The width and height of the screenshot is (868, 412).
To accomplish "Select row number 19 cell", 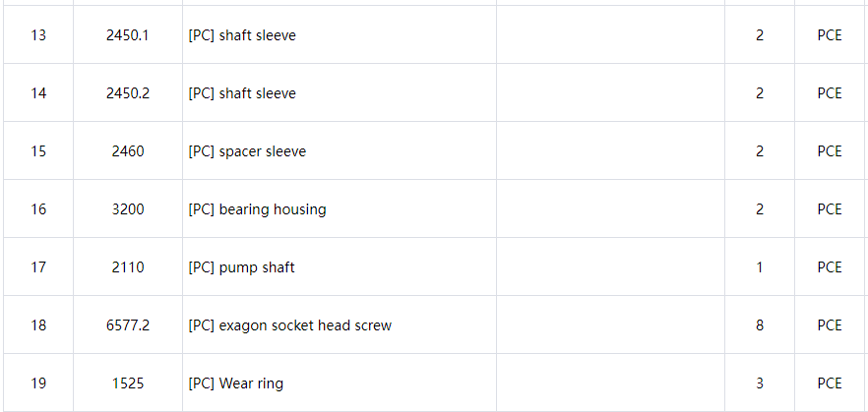I will pos(38,383).
